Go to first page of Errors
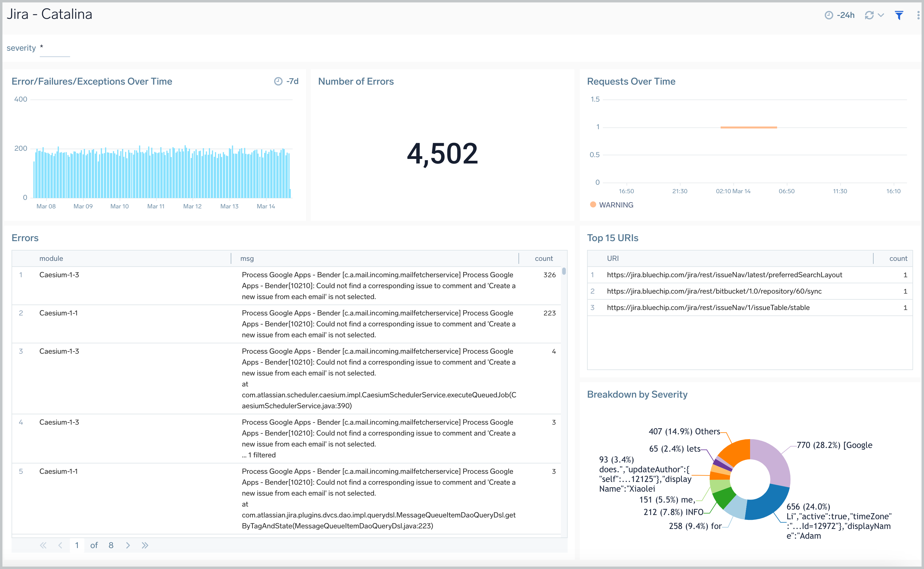Image resolution: width=924 pixels, height=569 pixels. (43, 545)
